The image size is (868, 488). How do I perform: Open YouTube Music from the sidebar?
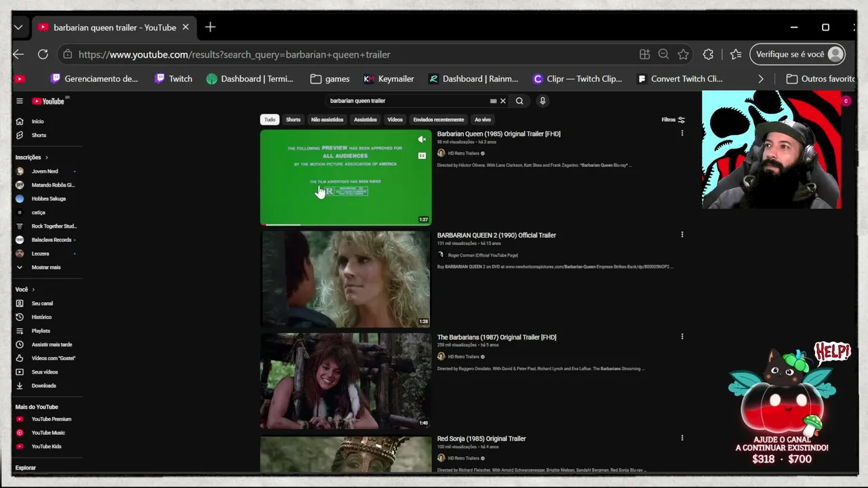(x=47, y=432)
